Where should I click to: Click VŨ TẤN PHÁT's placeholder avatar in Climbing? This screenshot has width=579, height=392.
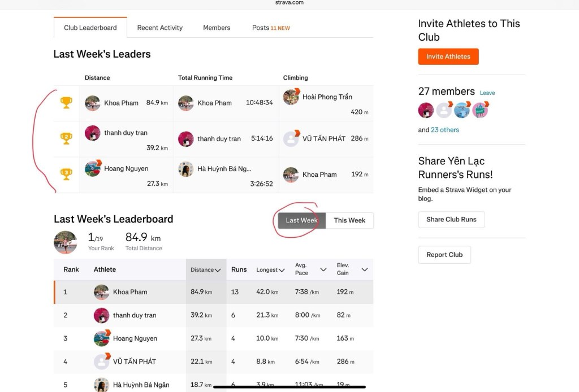point(291,139)
